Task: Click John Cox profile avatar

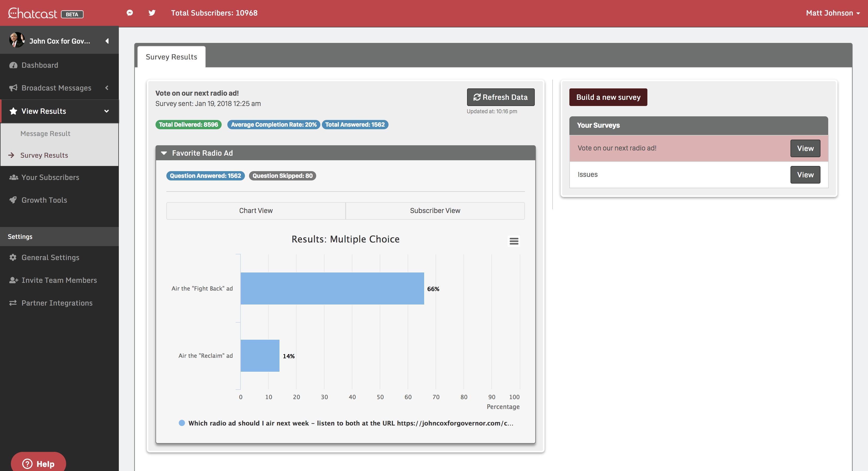Action: [17, 41]
